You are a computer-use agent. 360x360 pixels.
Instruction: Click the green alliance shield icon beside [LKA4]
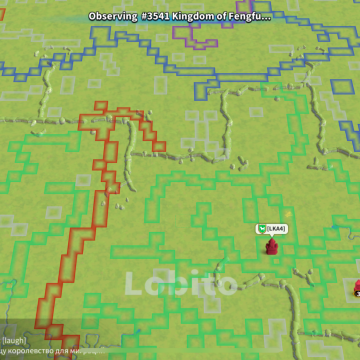pyautogui.click(x=263, y=229)
